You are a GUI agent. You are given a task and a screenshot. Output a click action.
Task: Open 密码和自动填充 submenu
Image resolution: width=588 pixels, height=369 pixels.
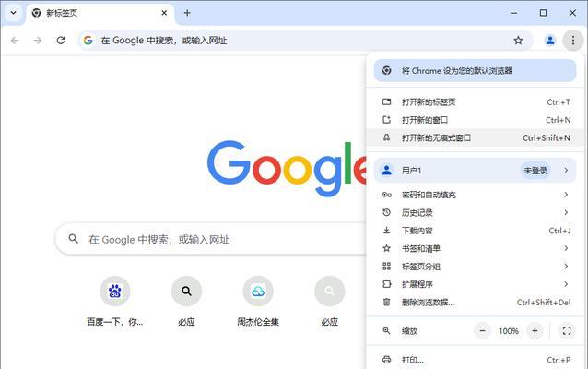click(x=475, y=195)
